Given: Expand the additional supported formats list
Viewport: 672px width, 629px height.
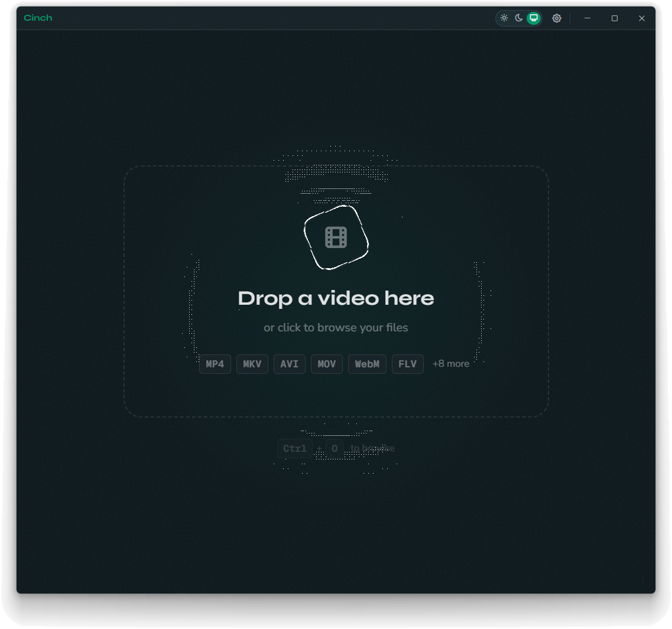Looking at the screenshot, I should tap(450, 363).
